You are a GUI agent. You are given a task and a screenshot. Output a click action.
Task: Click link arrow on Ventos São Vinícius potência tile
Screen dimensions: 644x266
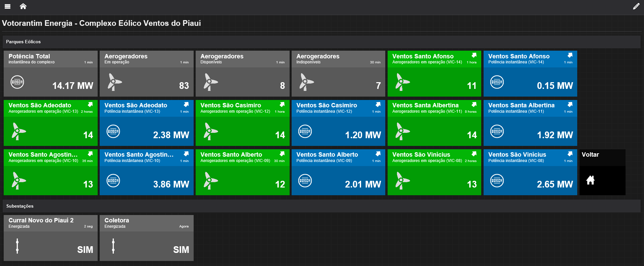[x=570, y=154]
